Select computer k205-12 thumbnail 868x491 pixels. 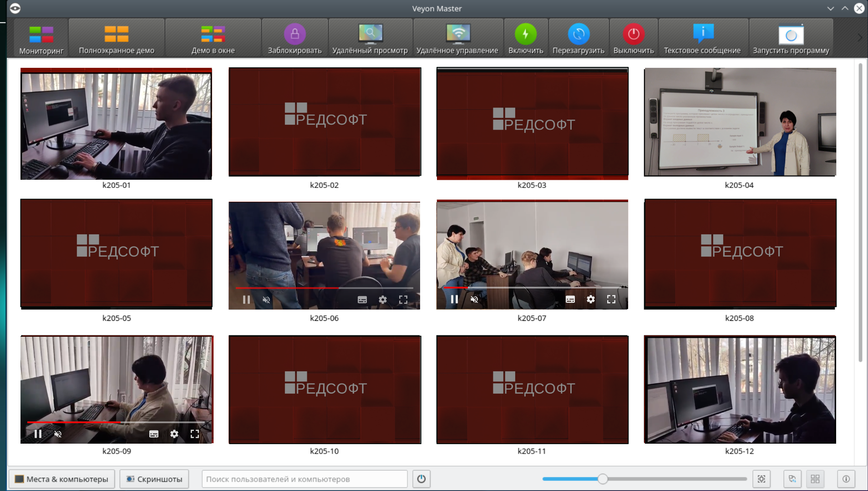click(740, 390)
